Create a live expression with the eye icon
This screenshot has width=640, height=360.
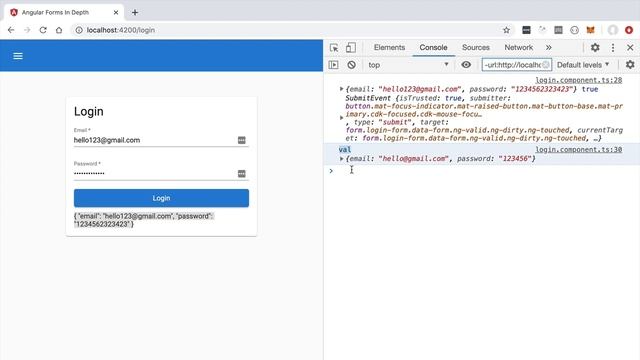[x=466, y=65]
